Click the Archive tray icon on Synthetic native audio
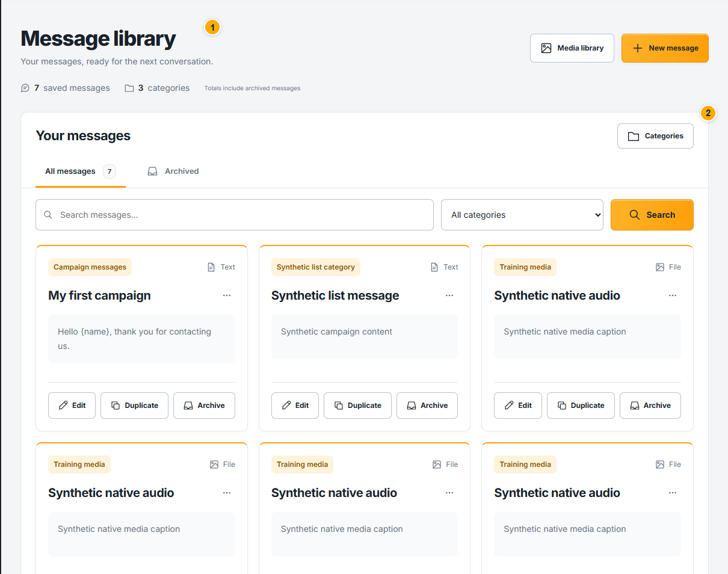728x574 pixels. click(635, 406)
